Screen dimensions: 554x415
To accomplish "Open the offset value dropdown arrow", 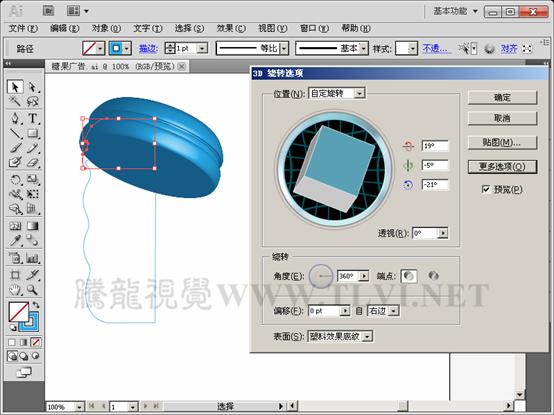I will point(345,311).
